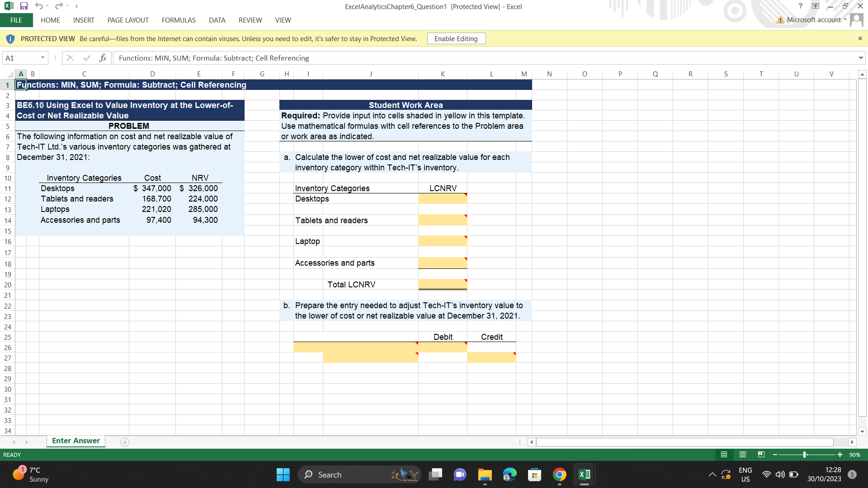Save the workbook via Quick Access toolbar
The width and height of the screenshot is (868, 488).
(x=24, y=6)
